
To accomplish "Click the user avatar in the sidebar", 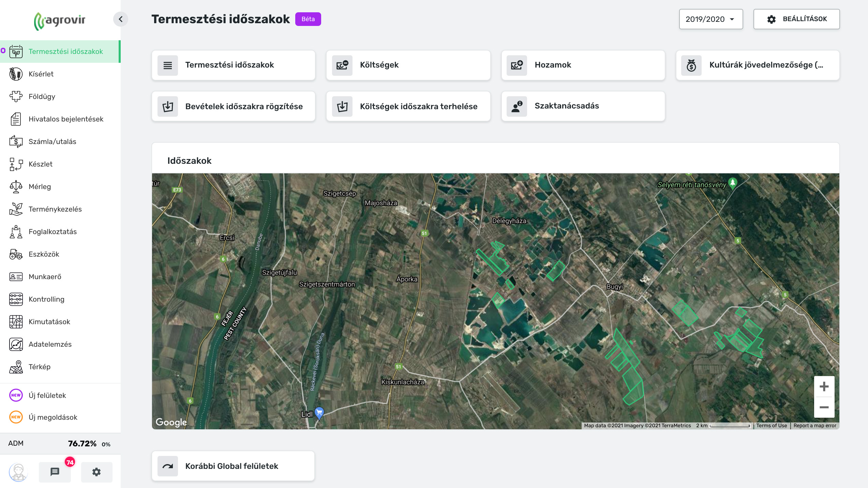I will point(18,472).
